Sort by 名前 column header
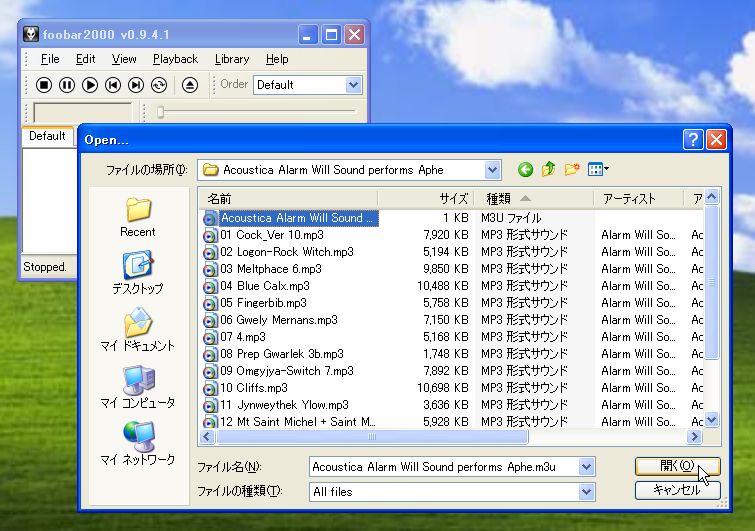The image size is (755, 531). point(288,198)
